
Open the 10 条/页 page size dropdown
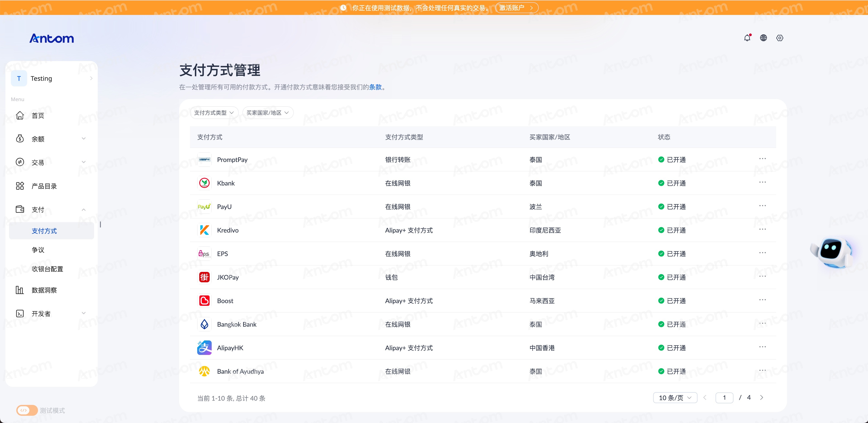click(675, 398)
